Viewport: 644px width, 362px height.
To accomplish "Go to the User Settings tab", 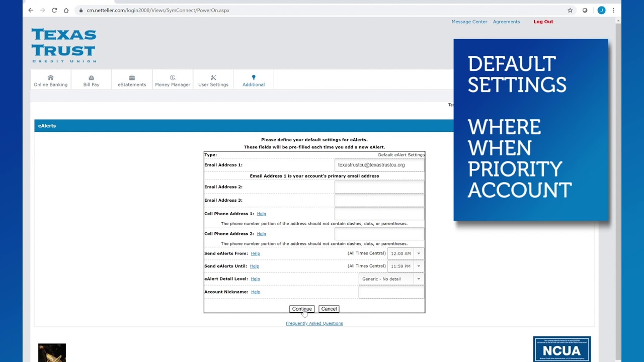I will click(x=213, y=80).
